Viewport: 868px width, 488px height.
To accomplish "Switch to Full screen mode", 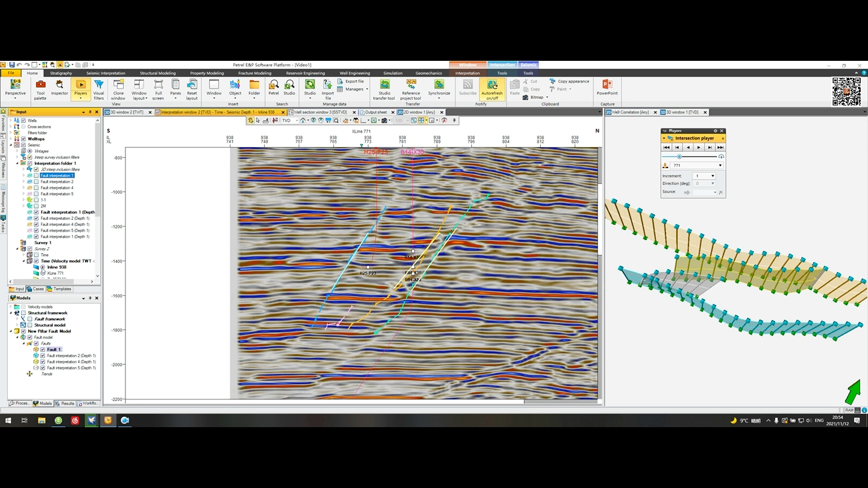I will click(158, 89).
